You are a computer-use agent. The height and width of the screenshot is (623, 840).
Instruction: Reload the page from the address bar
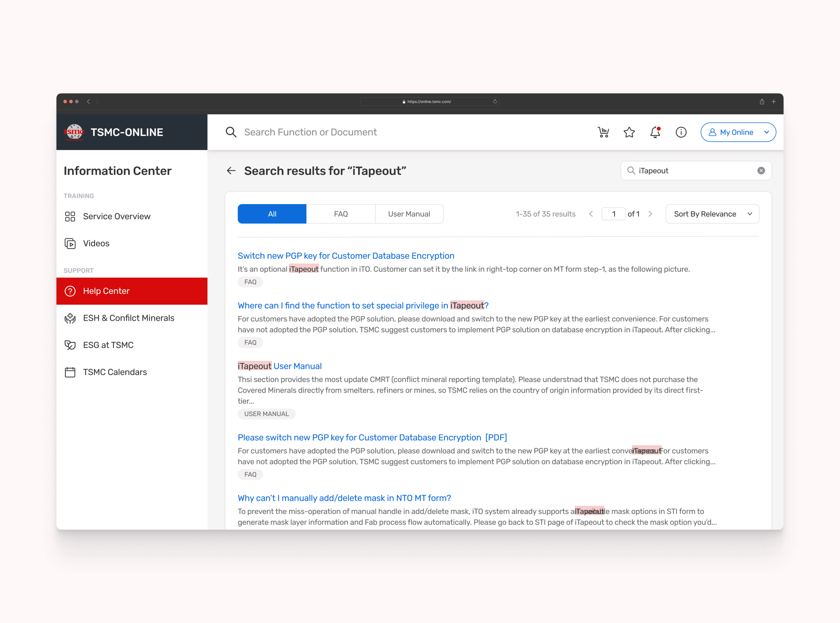495,102
